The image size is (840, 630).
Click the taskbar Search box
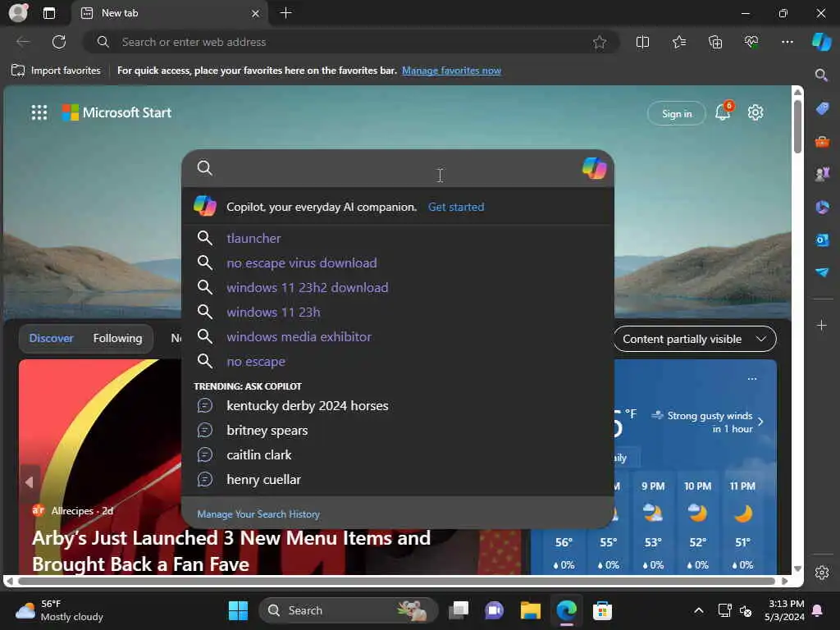[x=348, y=610]
